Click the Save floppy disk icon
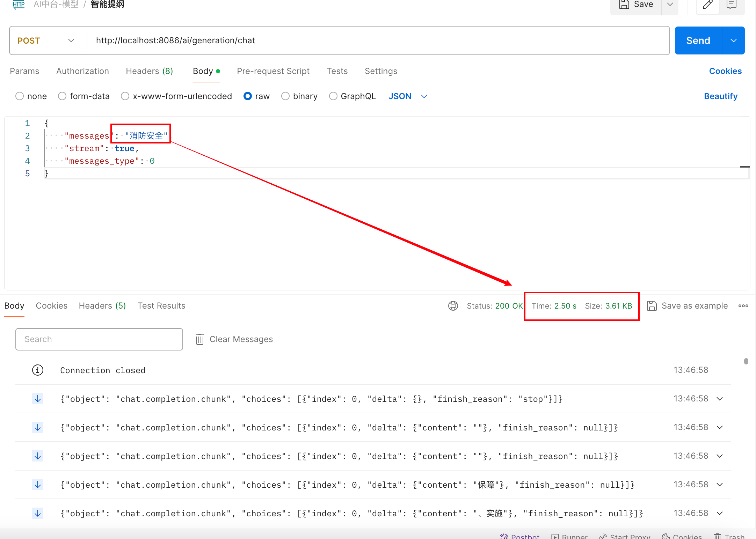Screen dimensions: 756x539 tap(624, 5)
